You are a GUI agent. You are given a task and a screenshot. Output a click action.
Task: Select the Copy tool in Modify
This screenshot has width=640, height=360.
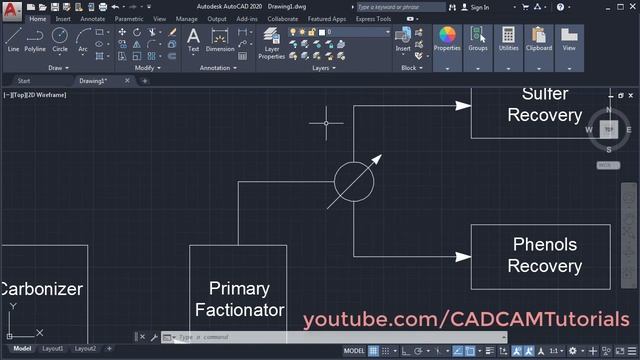[x=122, y=44]
